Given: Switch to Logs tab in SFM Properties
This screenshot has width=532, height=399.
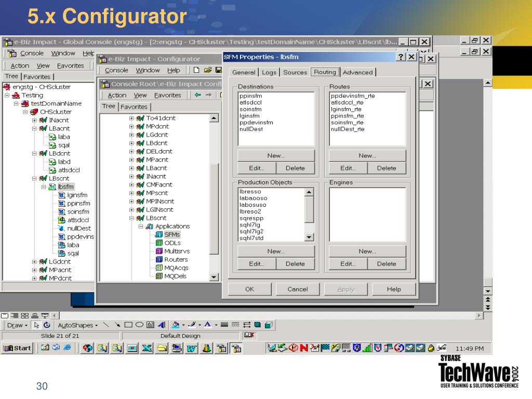Looking at the screenshot, I should pyautogui.click(x=269, y=72).
